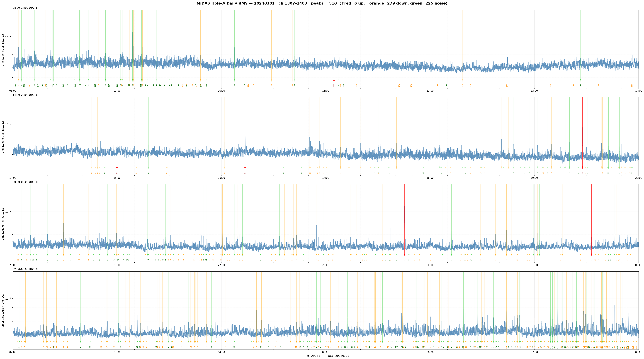644x359 pixels.
Task: Click the green noise peak label 209
Action: (260, 260)
